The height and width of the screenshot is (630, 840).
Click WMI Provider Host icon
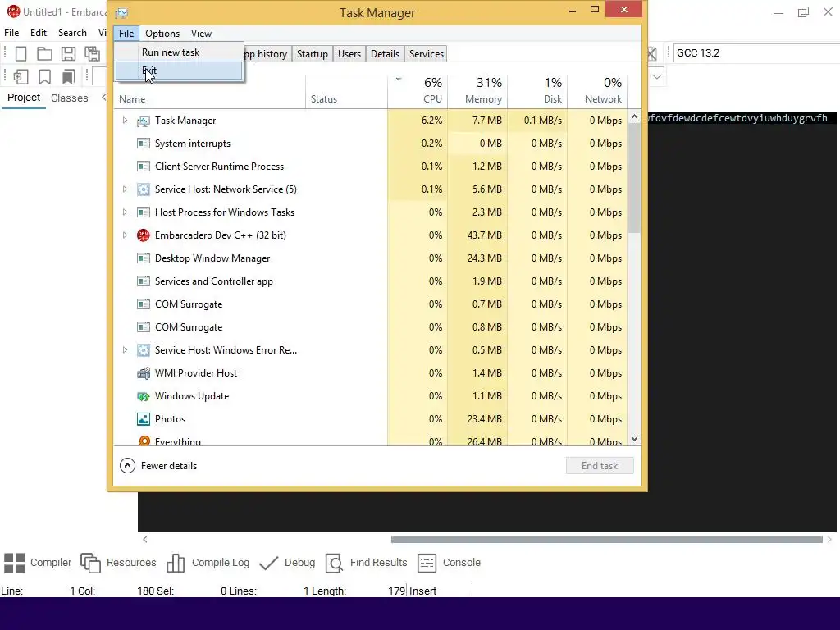pyautogui.click(x=143, y=373)
